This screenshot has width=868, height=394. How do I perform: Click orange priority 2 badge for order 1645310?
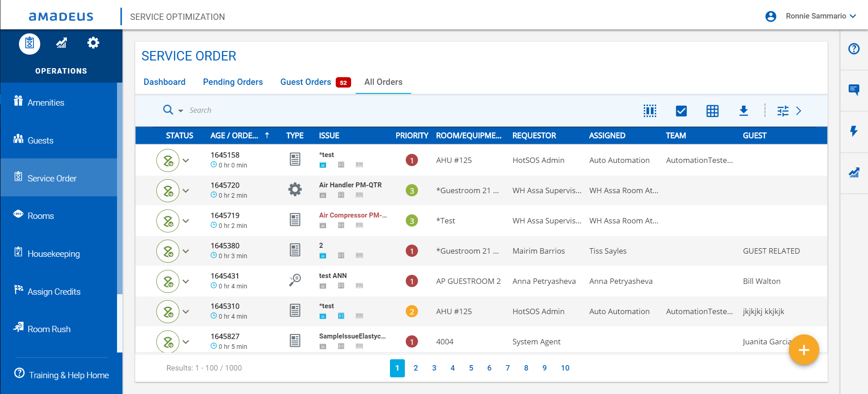pos(412,311)
